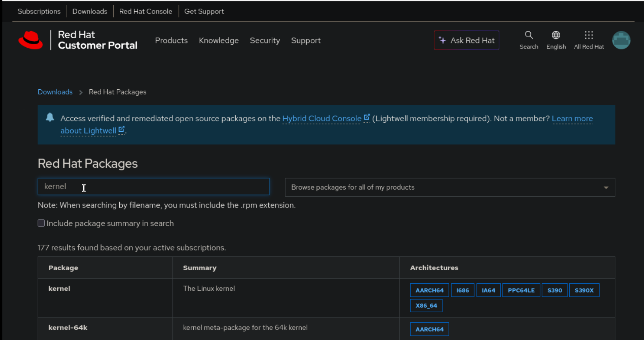Select S390X architecture for kernel package
This screenshot has width=644, height=340.
584,290
